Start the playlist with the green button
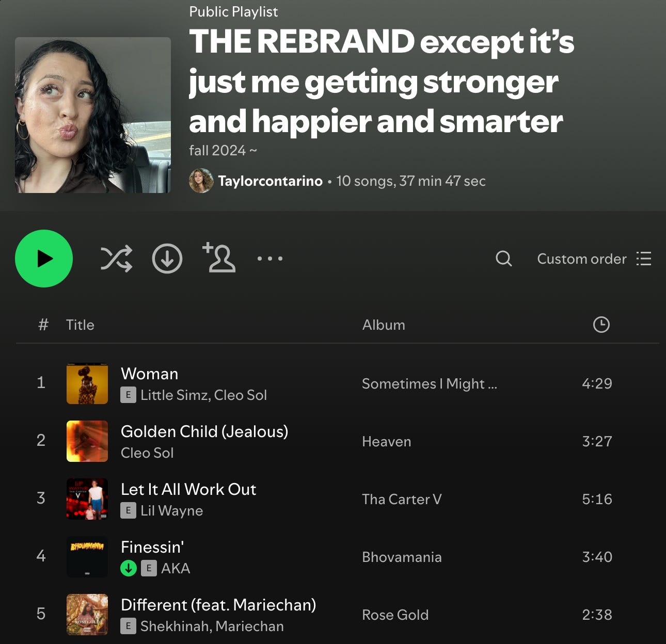The image size is (666, 644). pos(44,259)
